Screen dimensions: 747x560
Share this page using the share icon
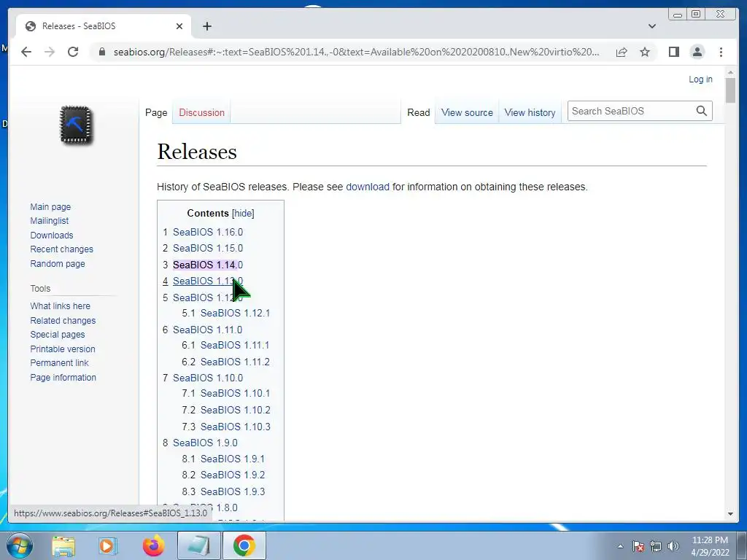[622, 52]
